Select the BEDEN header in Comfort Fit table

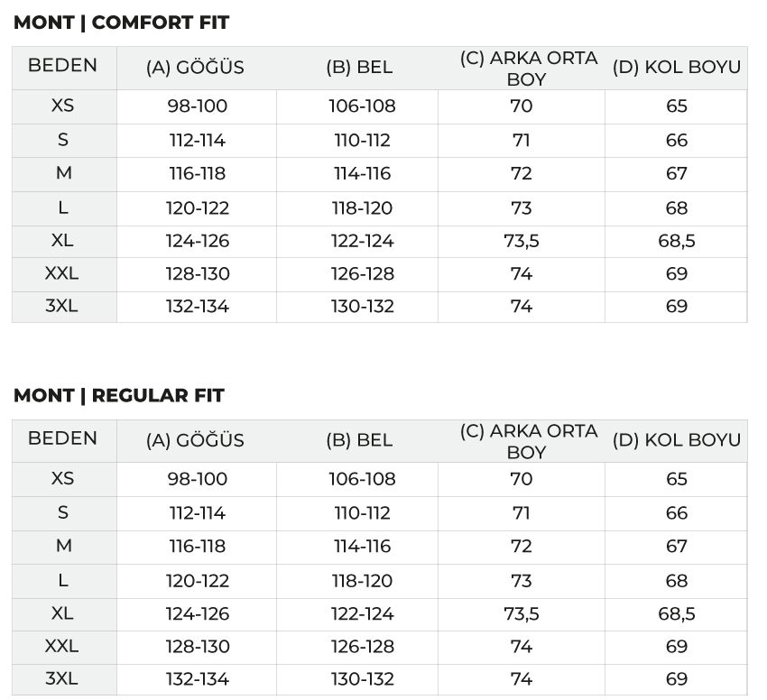(62, 65)
